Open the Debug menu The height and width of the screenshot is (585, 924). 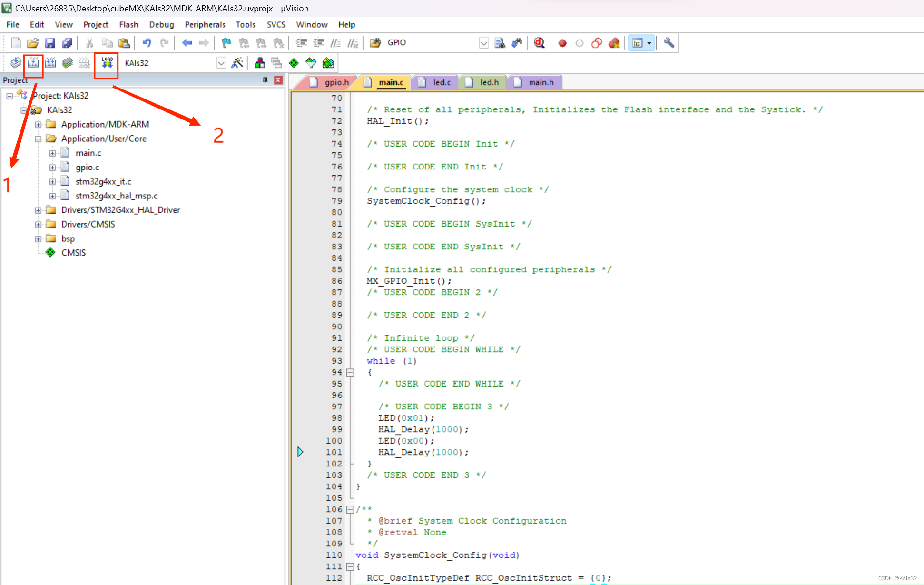(161, 25)
